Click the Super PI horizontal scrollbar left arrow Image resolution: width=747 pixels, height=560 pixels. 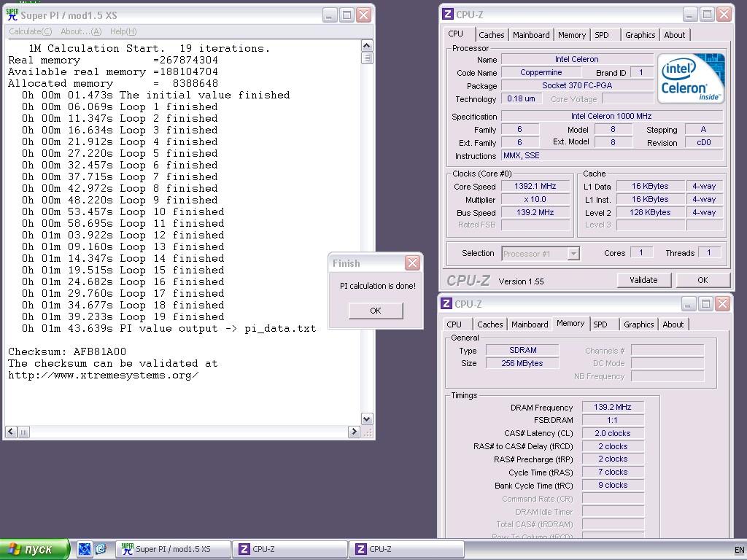pos(11,432)
